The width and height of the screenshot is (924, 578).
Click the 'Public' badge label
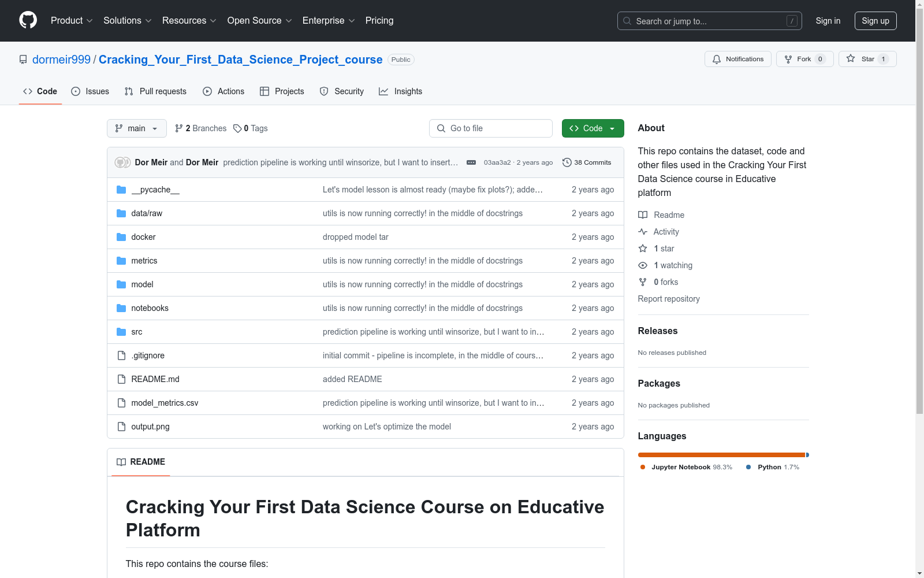[401, 60]
